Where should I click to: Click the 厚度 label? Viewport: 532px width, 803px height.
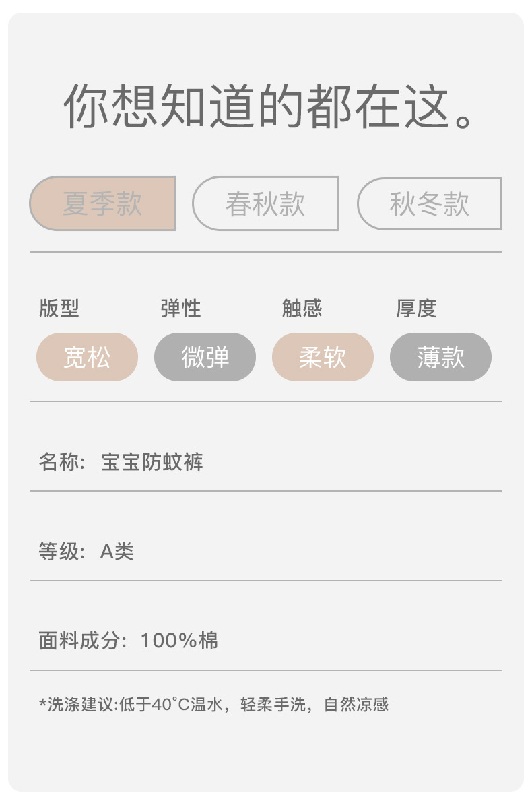point(416,309)
